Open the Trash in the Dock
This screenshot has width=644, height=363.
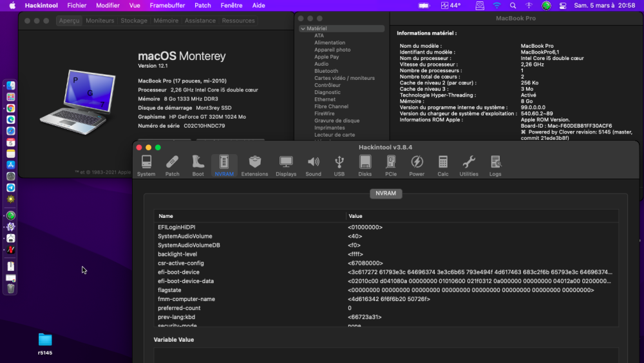coord(11,289)
